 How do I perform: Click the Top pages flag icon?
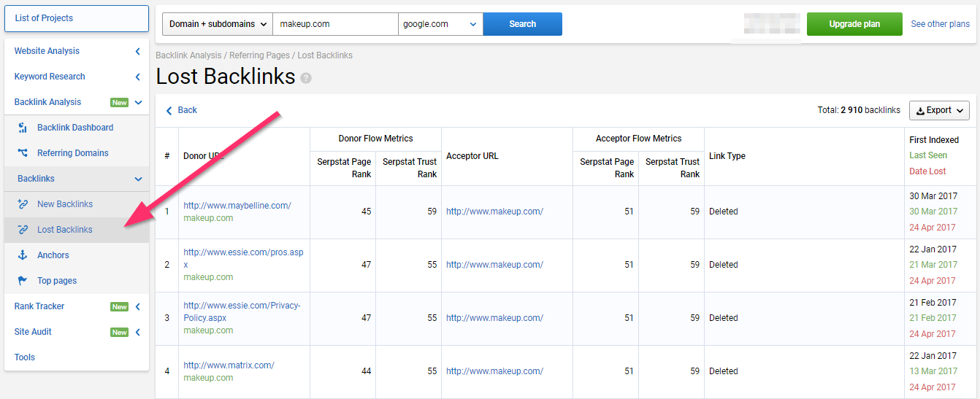click(x=23, y=281)
